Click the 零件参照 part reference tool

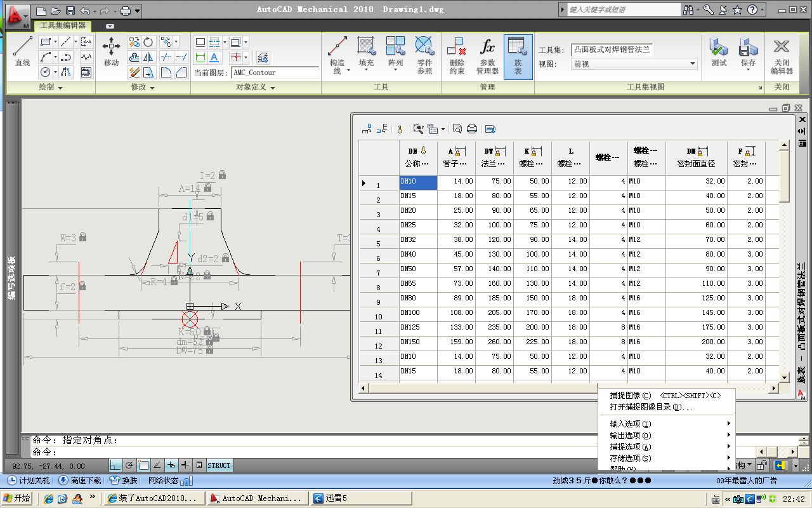click(424, 55)
